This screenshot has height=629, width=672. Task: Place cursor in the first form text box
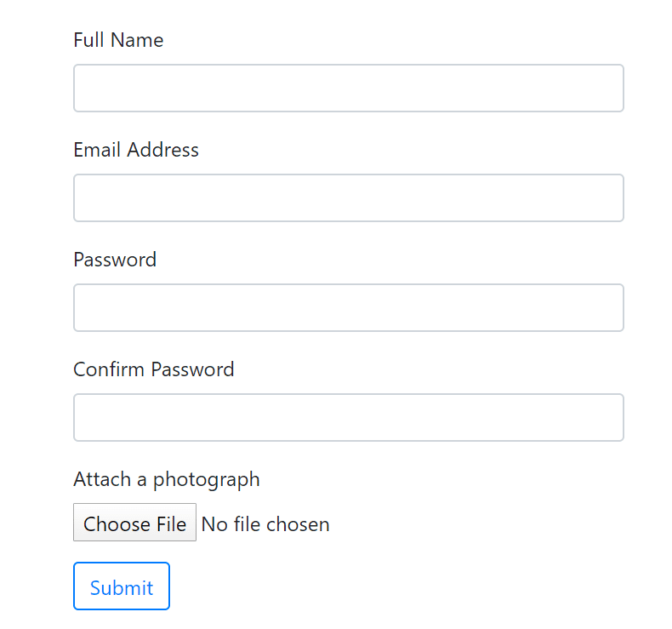348,88
